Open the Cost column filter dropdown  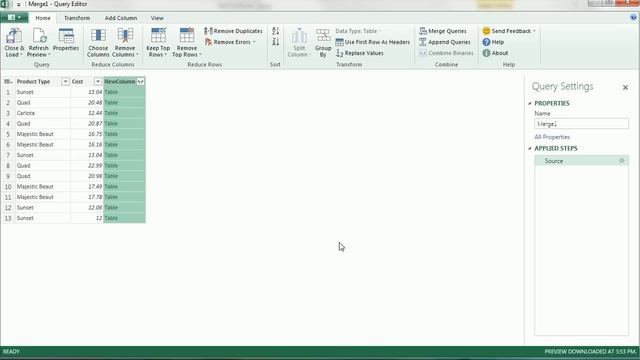click(x=98, y=82)
